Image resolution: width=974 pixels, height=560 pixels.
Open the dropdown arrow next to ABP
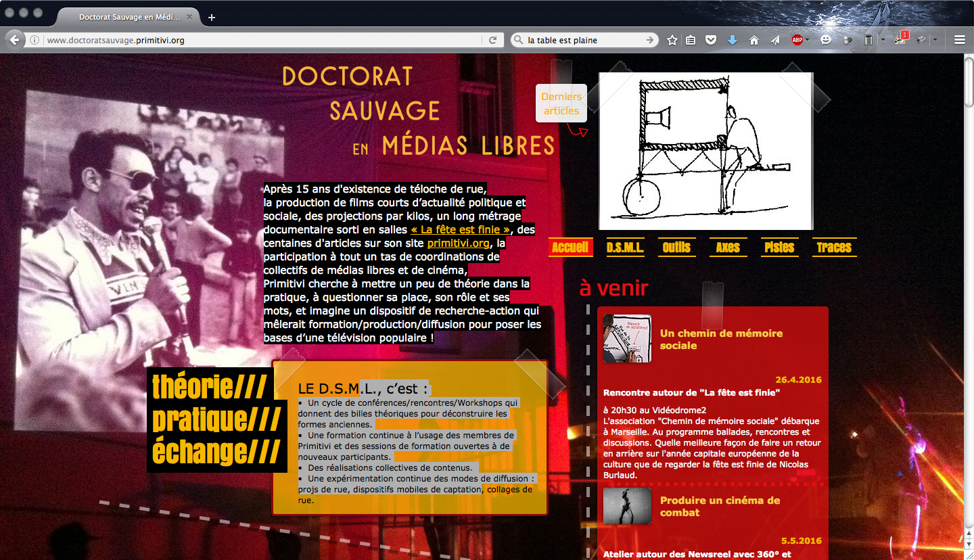coord(807,40)
